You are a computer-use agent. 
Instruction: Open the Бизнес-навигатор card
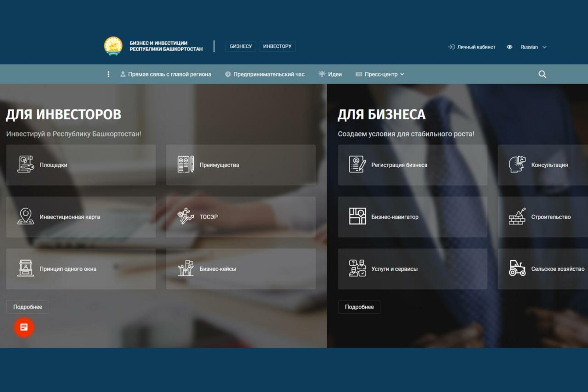tap(413, 217)
